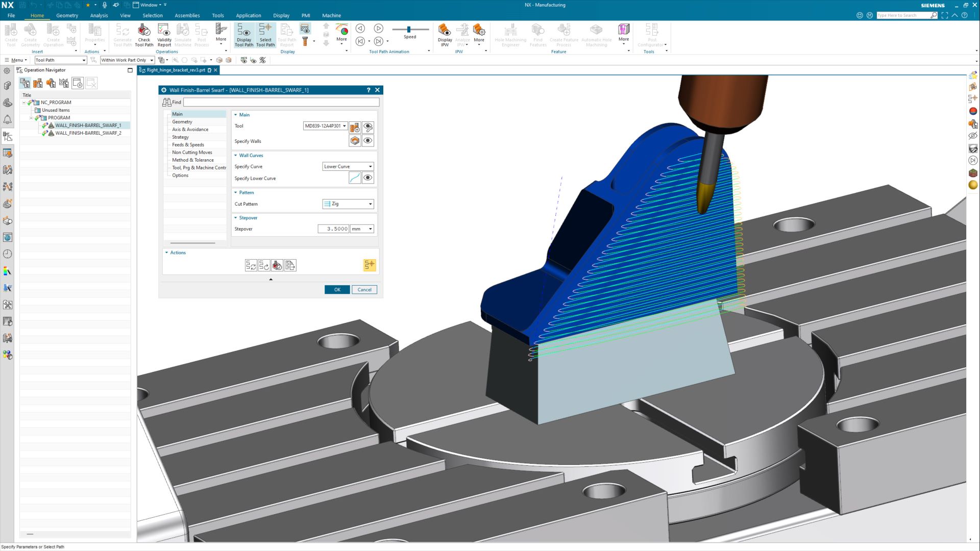
Task: Toggle display of the MD839-12A4P301 tool
Action: 367,127
